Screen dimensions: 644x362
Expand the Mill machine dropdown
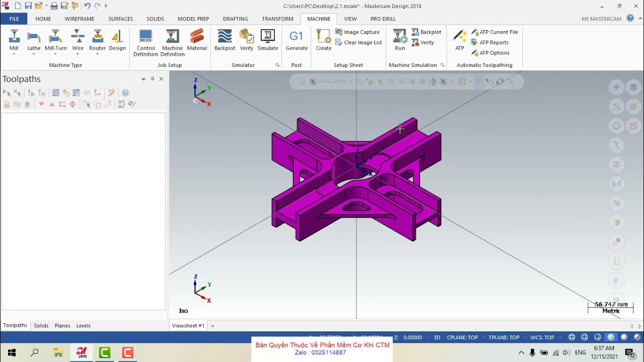pos(14,54)
